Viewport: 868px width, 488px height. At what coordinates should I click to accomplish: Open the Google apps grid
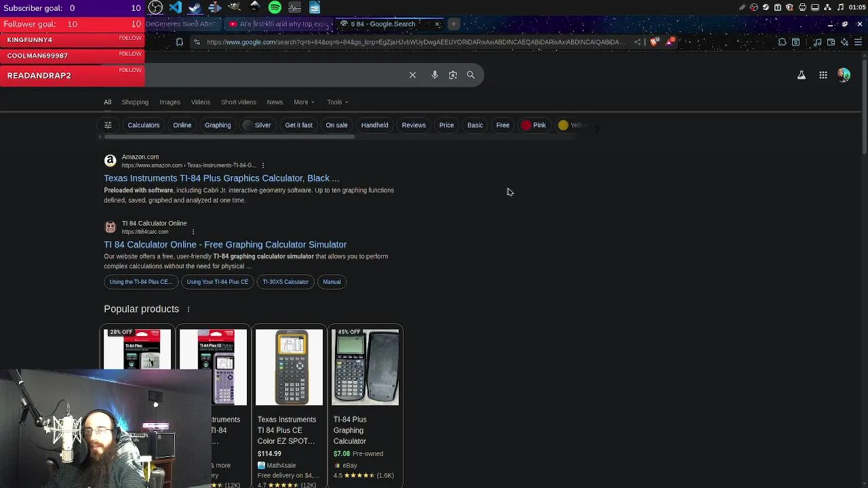(x=823, y=75)
